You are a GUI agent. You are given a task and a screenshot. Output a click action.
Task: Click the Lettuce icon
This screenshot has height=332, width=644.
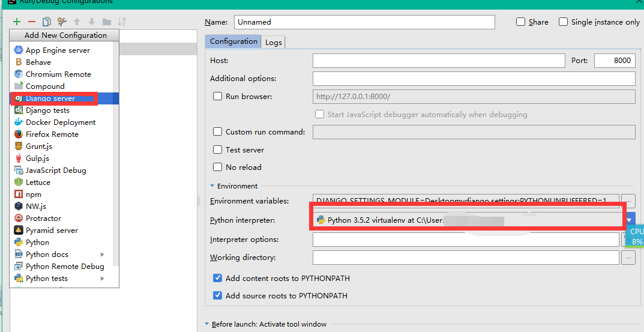19,182
